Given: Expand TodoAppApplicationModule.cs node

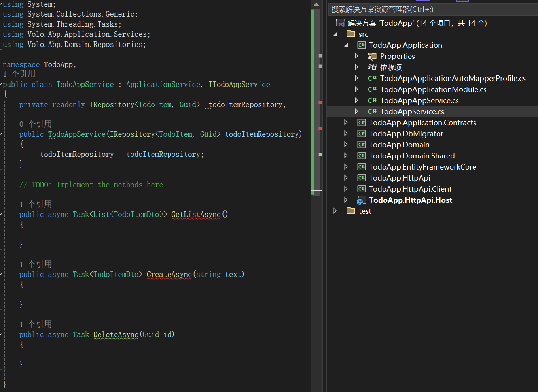Looking at the screenshot, I should 356,89.
